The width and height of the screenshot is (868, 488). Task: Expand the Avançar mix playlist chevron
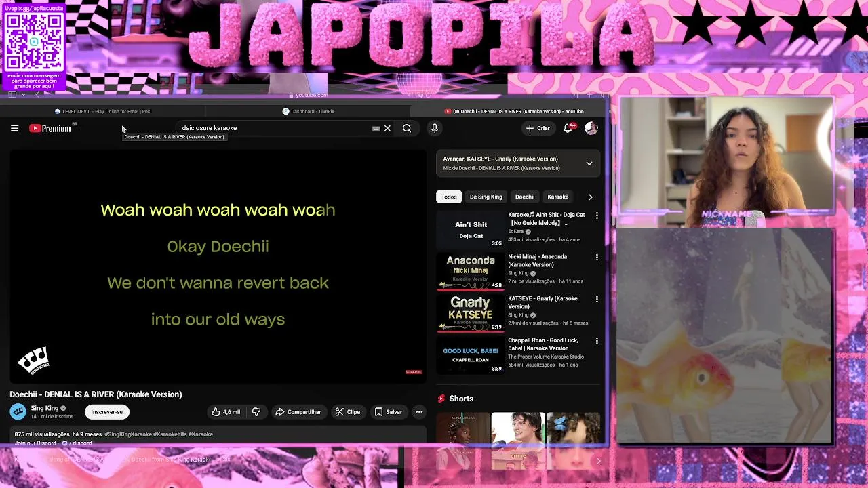589,163
